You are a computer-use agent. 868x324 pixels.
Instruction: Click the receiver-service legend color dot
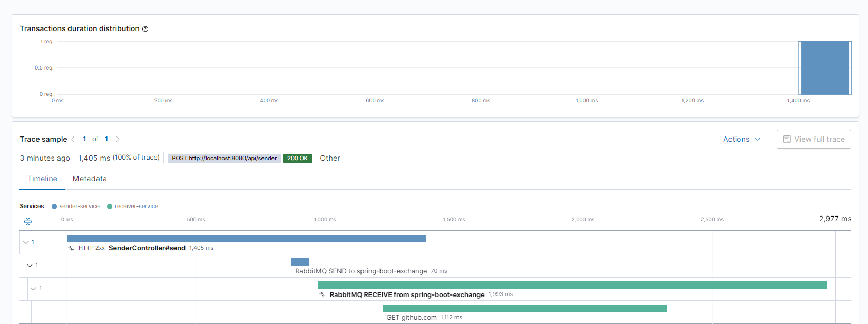point(110,207)
